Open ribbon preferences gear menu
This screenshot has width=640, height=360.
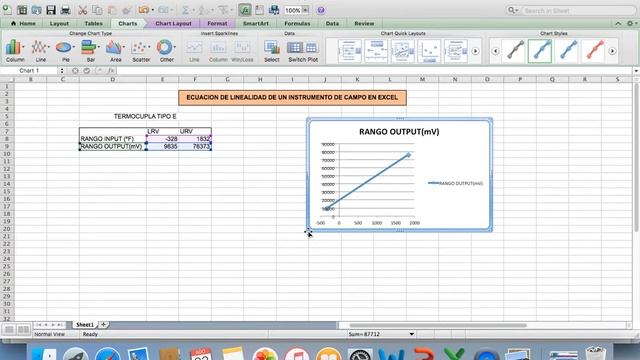click(631, 24)
